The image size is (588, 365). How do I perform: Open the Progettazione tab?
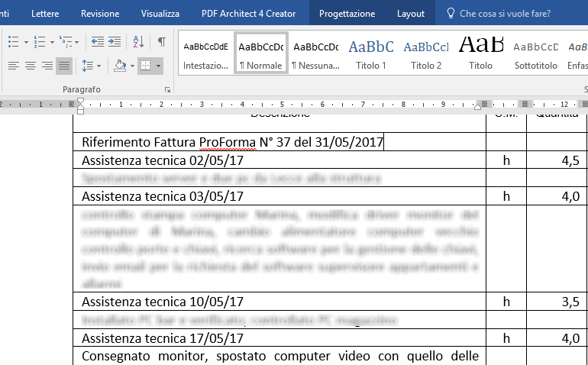tap(347, 14)
